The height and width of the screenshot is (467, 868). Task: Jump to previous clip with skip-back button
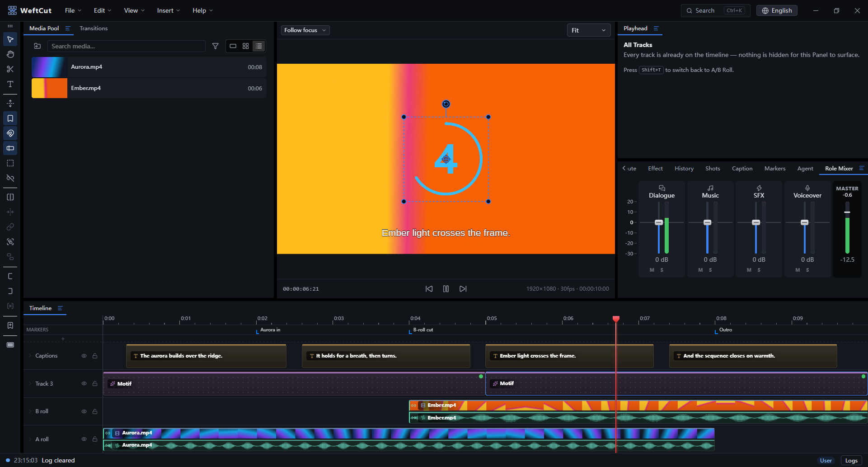(x=429, y=289)
